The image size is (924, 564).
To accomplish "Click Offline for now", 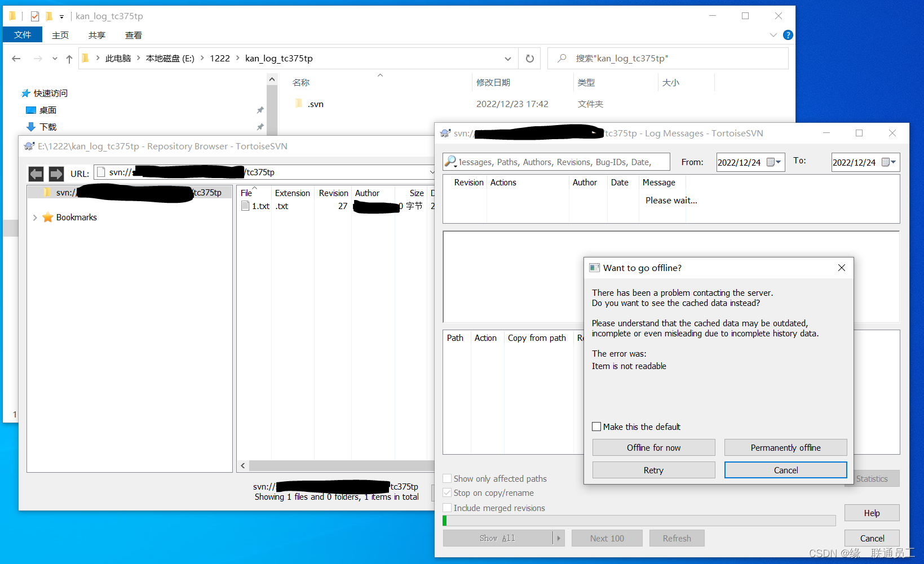I will (653, 447).
